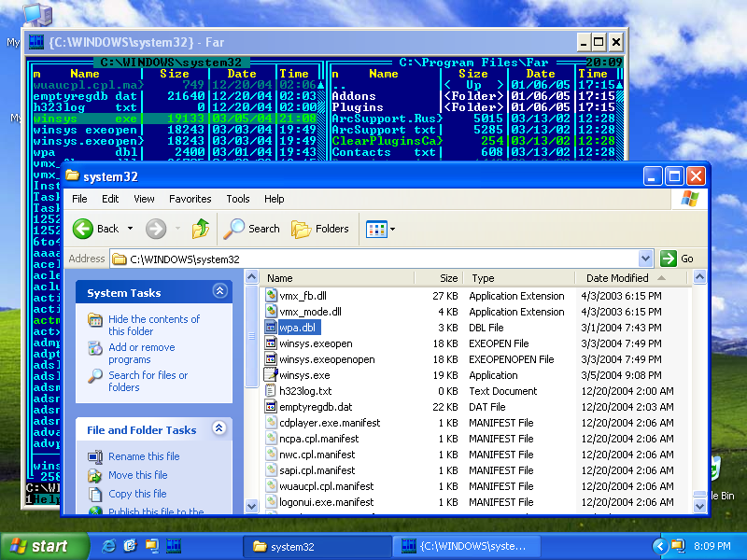Click the Back arrow icon in Explorer
Viewport: 747px width, 560px height.
[83, 229]
